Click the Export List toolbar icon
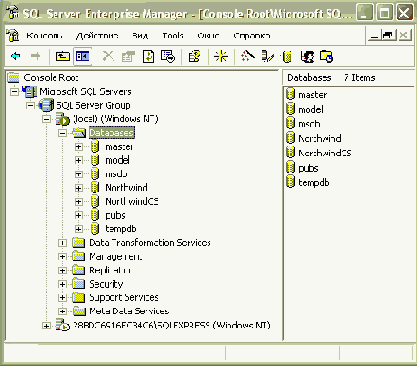 [x=168, y=56]
